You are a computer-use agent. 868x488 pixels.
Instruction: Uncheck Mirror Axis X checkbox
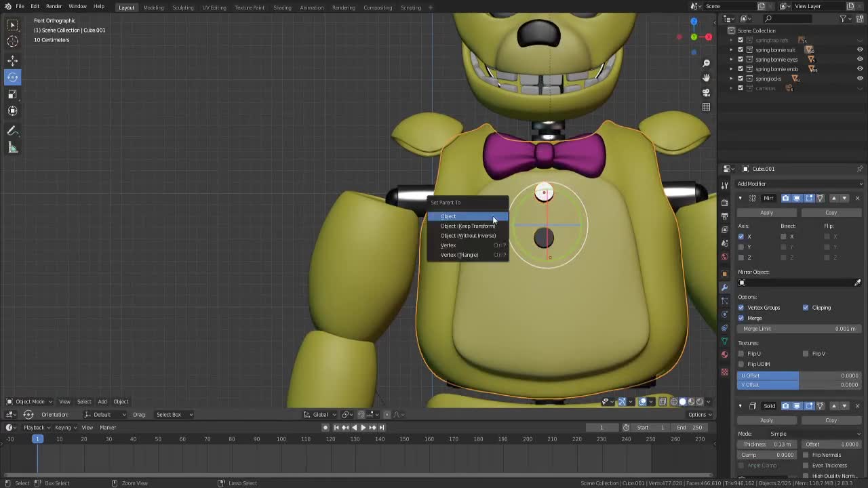(741, 237)
